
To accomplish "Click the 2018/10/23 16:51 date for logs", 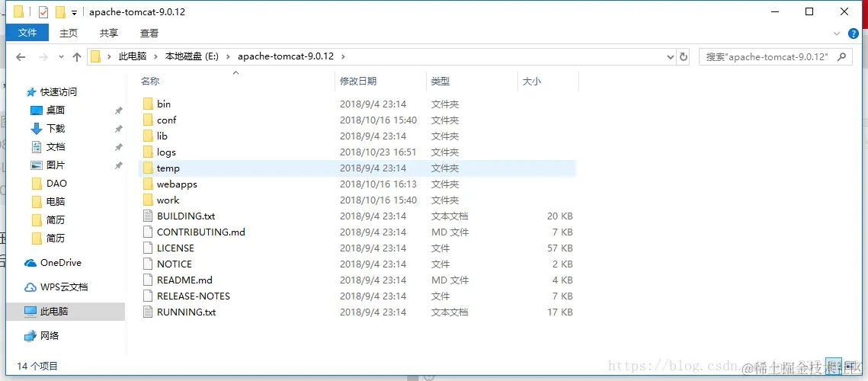I will (x=378, y=152).
